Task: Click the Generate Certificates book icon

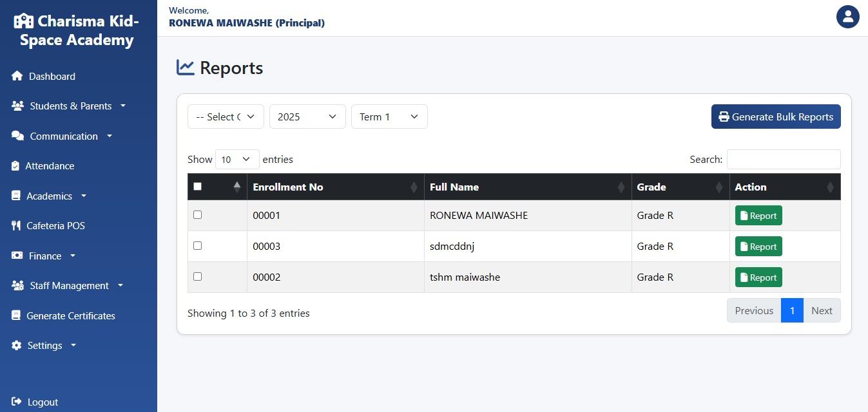Action: [x=16, y=316]
